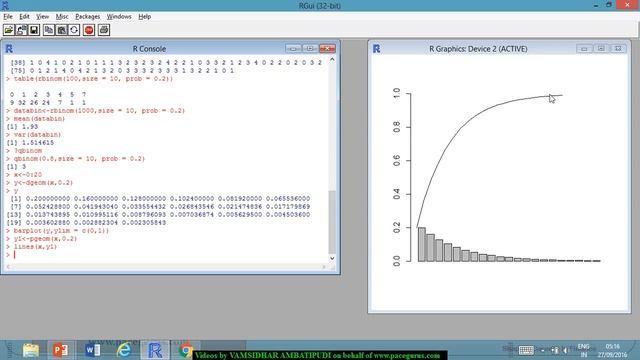Click the console horizontal scrollbar right arrow
Viewport: 640px width, 360px height.
(324, 267)
